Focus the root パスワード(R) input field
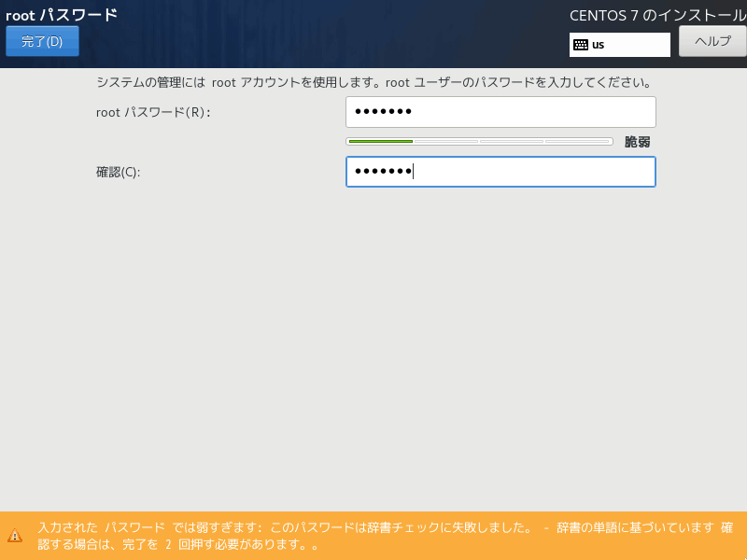Image resolution: width=747 pixels, height=560 pixels. pos(500,112)
